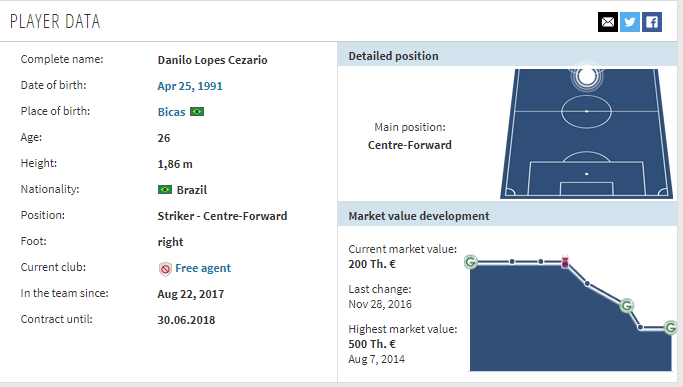Screen dimensions: 683x387
Task: Share the page on Facebook
Action: [652, 22]
